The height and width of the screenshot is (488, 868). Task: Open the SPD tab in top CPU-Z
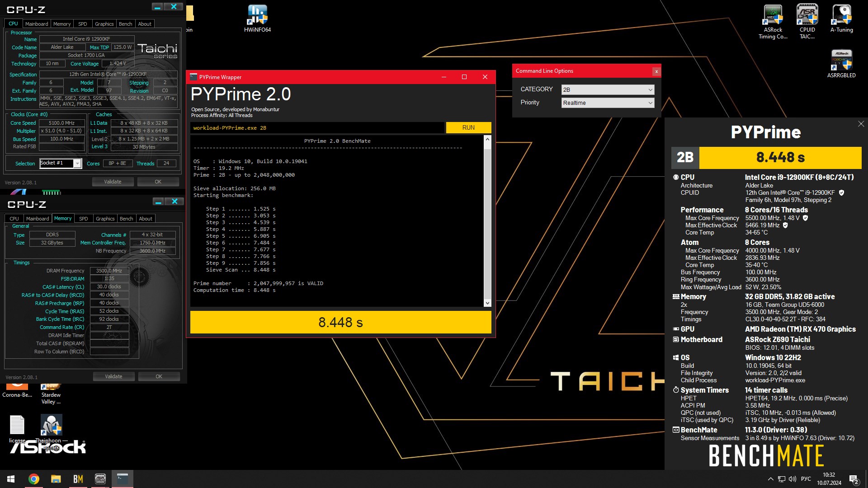click(83, 24)
